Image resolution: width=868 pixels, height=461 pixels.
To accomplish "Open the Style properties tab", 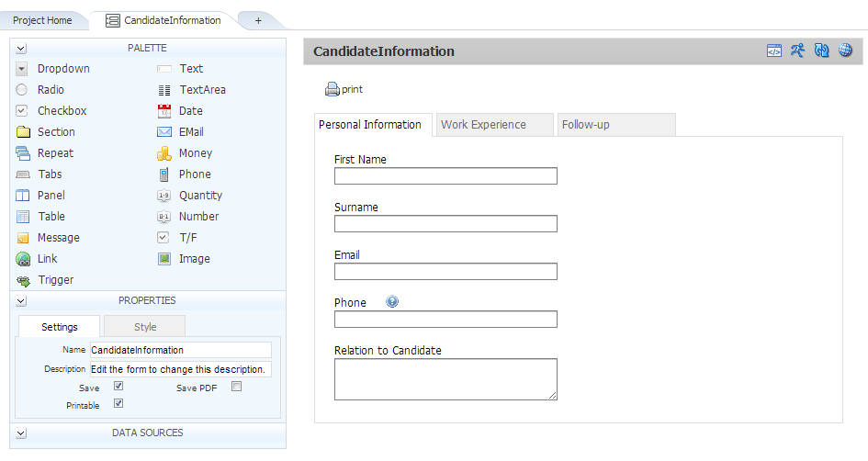I will point(145,327).
